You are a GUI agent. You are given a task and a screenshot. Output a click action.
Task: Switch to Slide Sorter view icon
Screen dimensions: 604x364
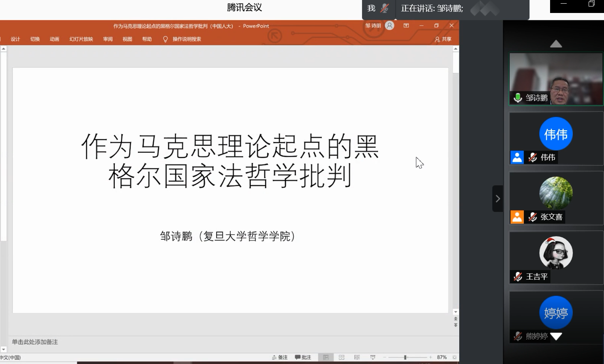[341, 357]
